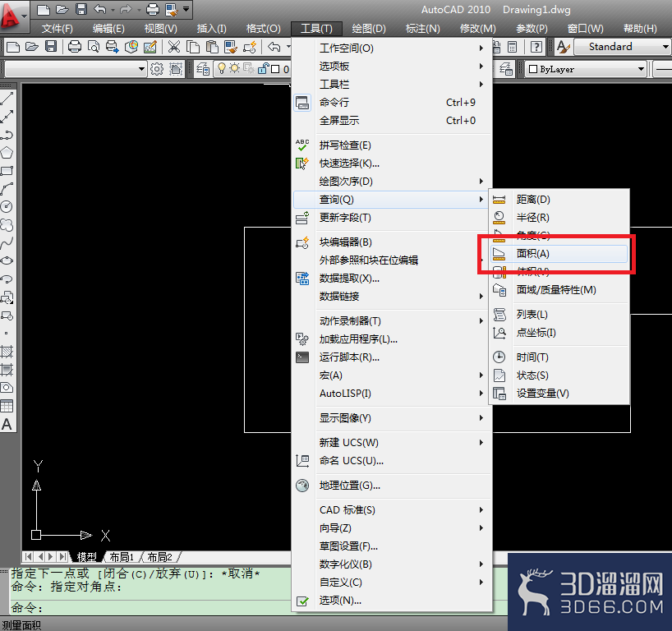
Task: Click 设置变量(V) submenu entry
Action: point(559,393)
